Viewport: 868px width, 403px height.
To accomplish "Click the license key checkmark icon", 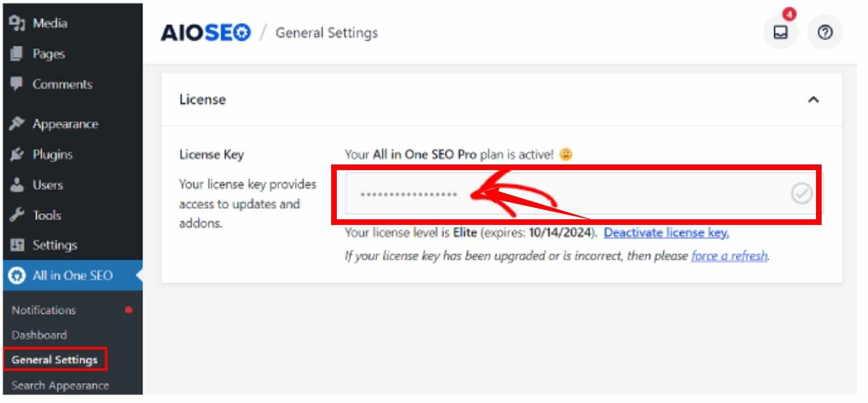I will pyautogui.click(x=801, y=194).
